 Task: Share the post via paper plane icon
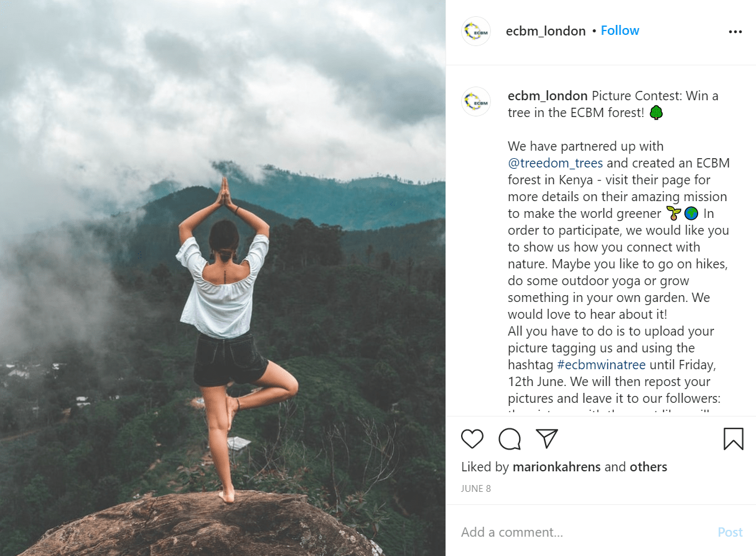(x=546, y=438)
